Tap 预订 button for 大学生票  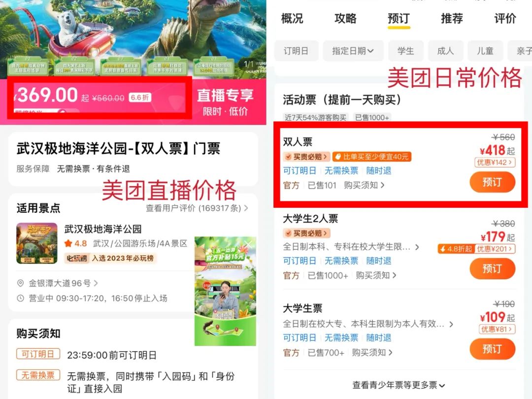492,349
